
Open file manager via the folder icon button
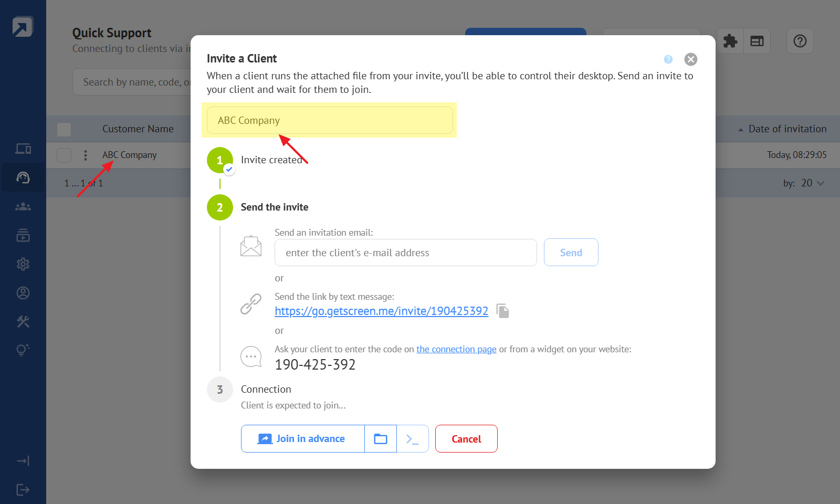(x=381, y=439)
